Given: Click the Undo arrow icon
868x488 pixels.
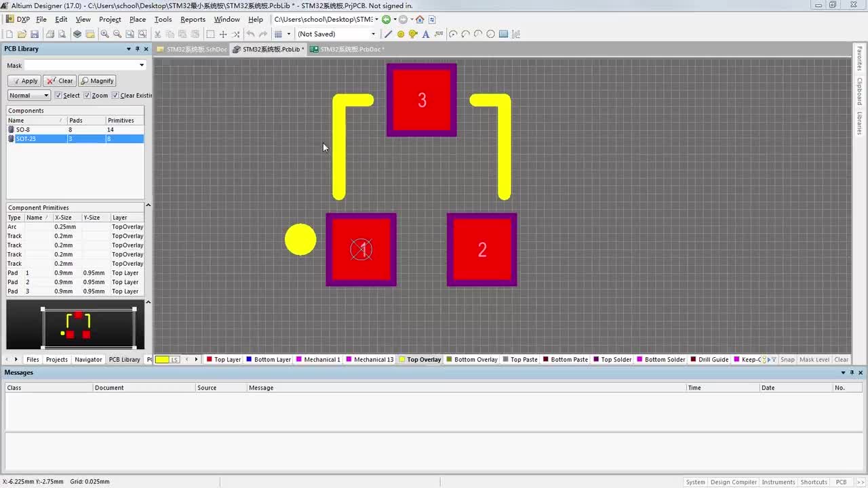Looking at the screenshot, I should [250, 34].
